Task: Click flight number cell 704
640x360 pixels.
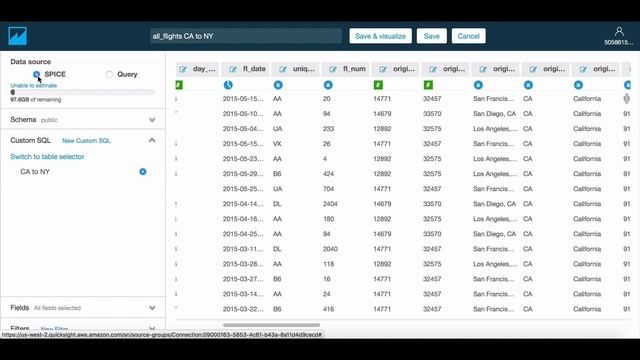Action: (x=329, y=189)
